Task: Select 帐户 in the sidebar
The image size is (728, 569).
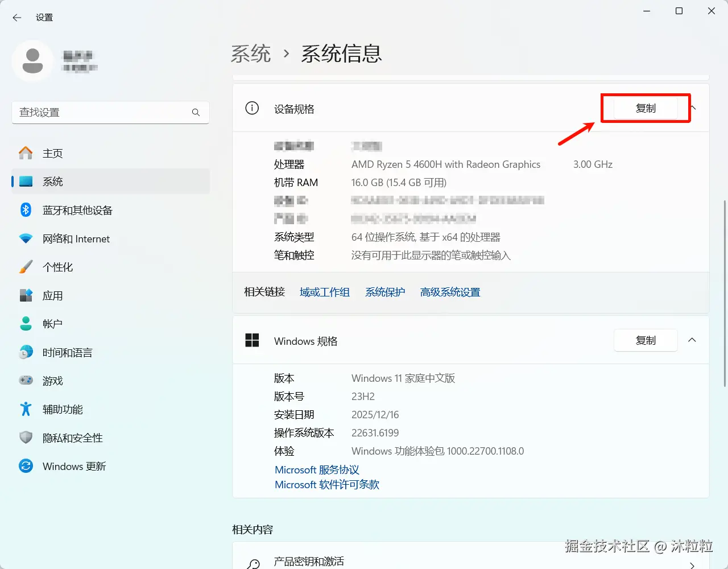Action: tap(110, 324)
